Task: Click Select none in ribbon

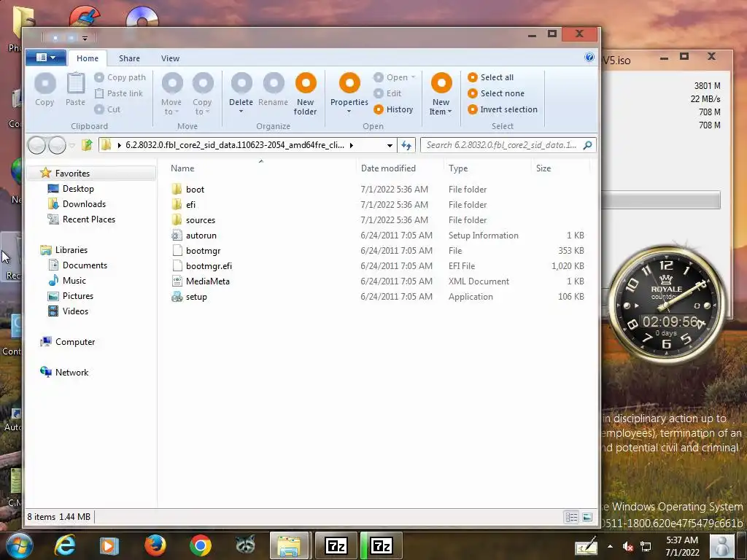Action: click(x=496, y=93)
